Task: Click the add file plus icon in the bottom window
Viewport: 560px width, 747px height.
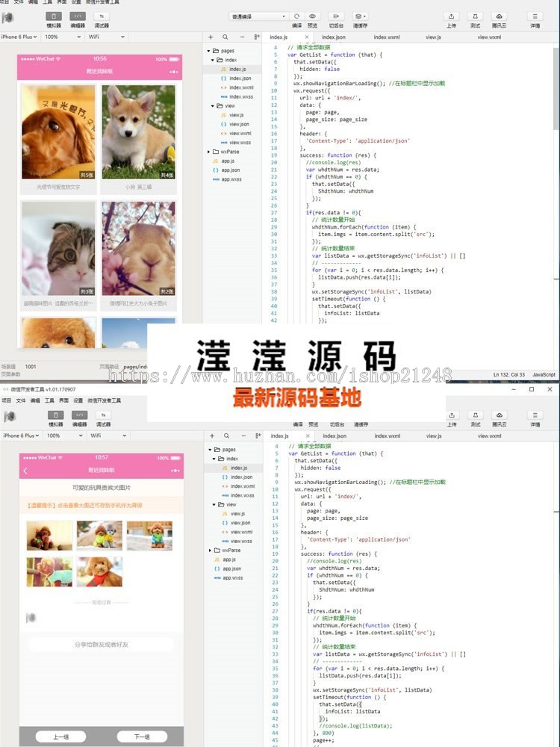Action: click(212, 436)
